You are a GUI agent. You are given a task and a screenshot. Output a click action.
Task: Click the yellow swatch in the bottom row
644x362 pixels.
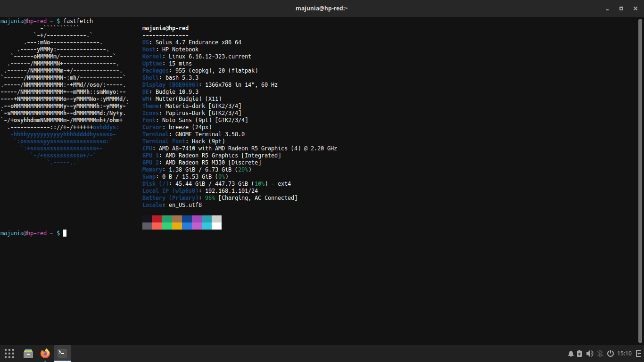tap(177, 226)
